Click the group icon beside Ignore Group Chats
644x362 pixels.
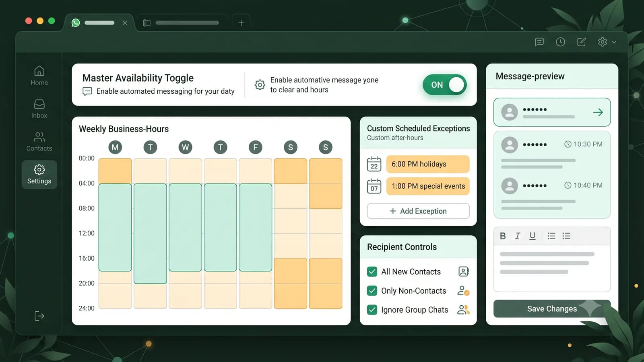[x=464, y=310]
